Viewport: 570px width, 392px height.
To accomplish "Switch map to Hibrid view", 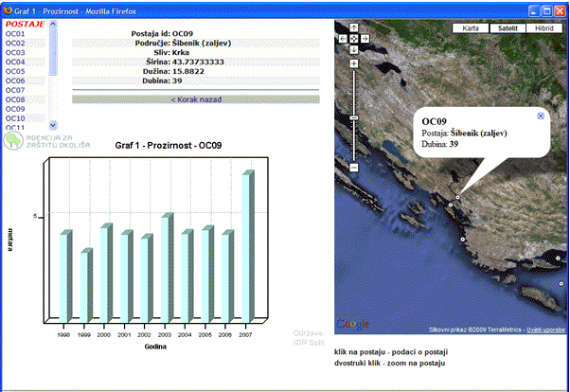I will (x=544, y=28).
